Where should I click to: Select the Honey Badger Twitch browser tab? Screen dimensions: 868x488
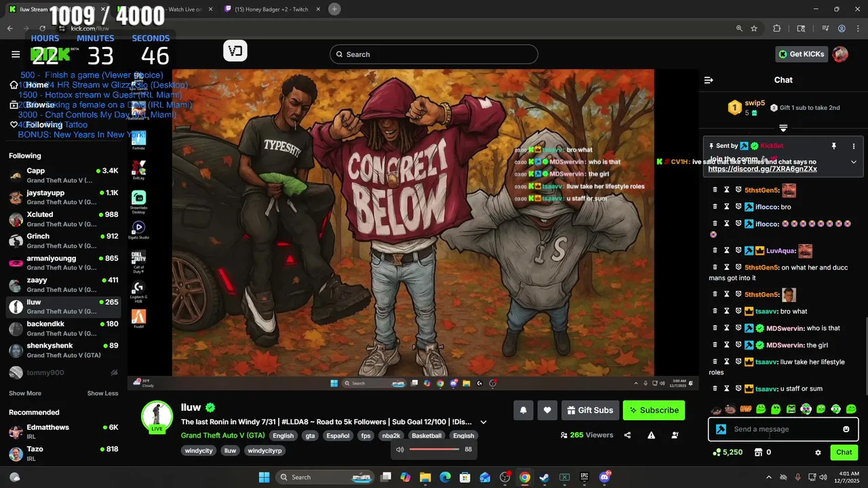271,9
